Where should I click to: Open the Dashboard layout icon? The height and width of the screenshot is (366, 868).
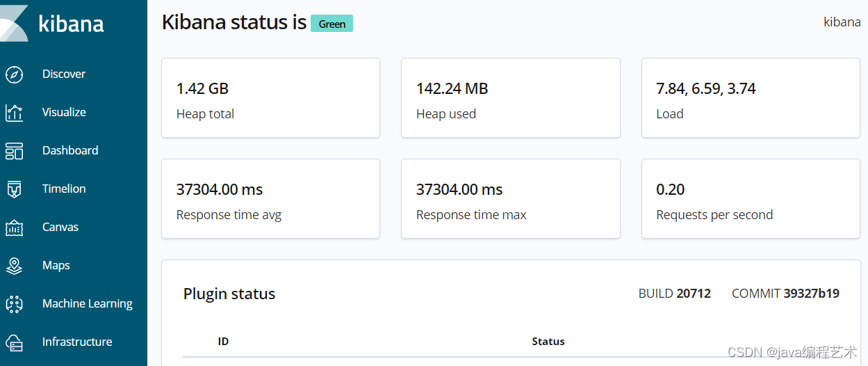point(14,151)
